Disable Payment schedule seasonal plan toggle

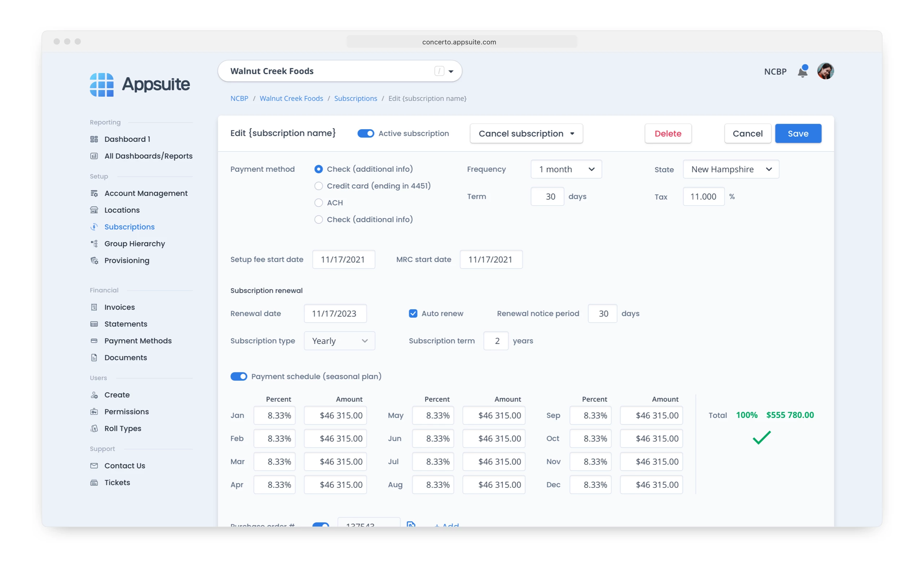point(239,376)
